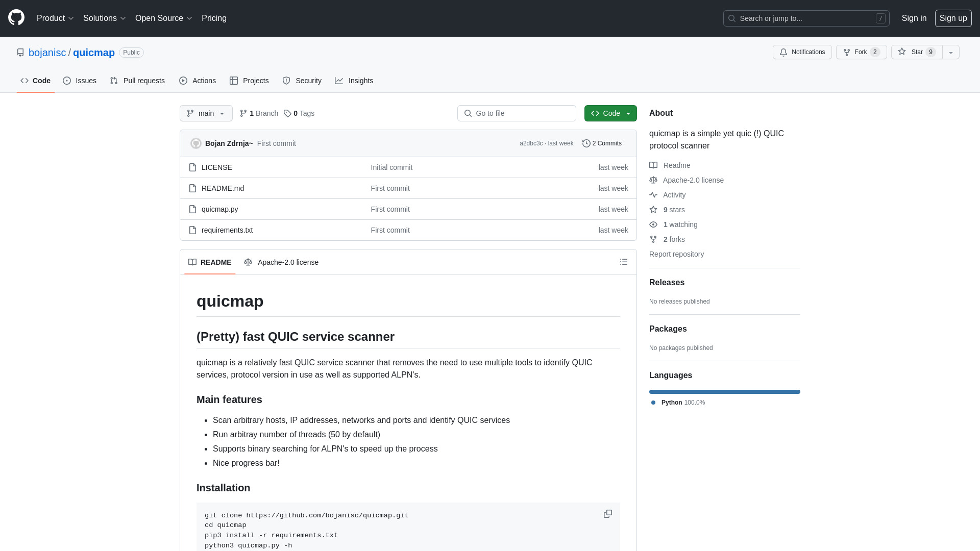Click the Notifications bell button
This screenshot has height=551, width=980.
[x=802, y=52]
